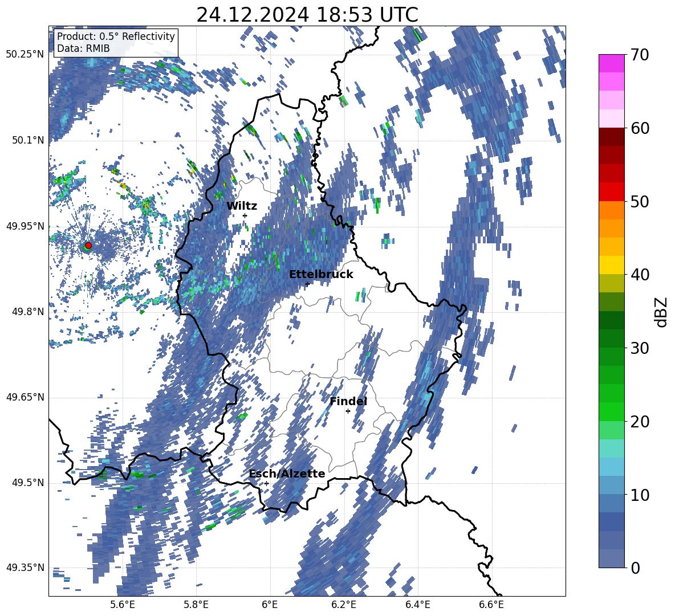Click the Ettelbruck city label
This screenshot has width=675, height=616.
click(321, 274)
